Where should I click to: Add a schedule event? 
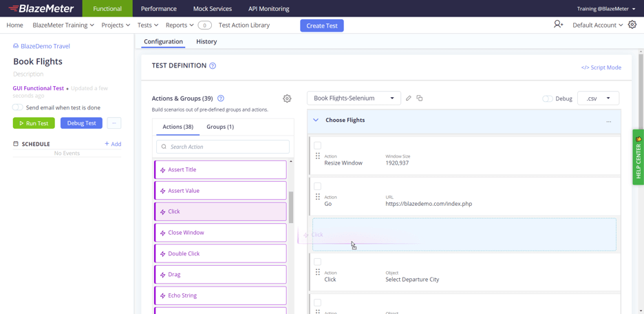(113, 144)
